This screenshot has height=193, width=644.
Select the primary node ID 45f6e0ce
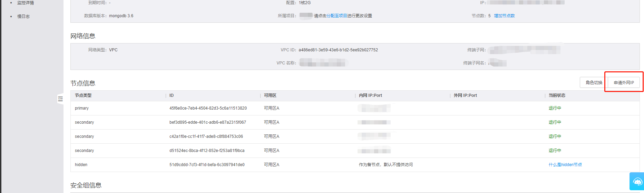208,108
